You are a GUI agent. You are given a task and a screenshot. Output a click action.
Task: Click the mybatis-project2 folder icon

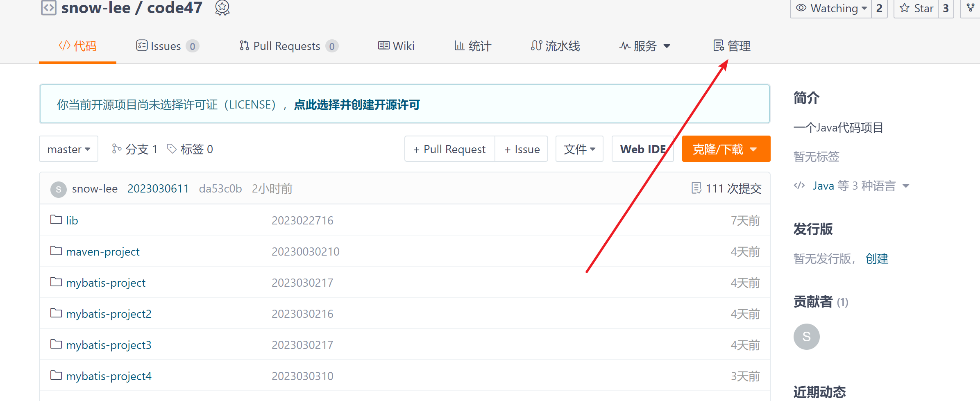click(56, 313)
